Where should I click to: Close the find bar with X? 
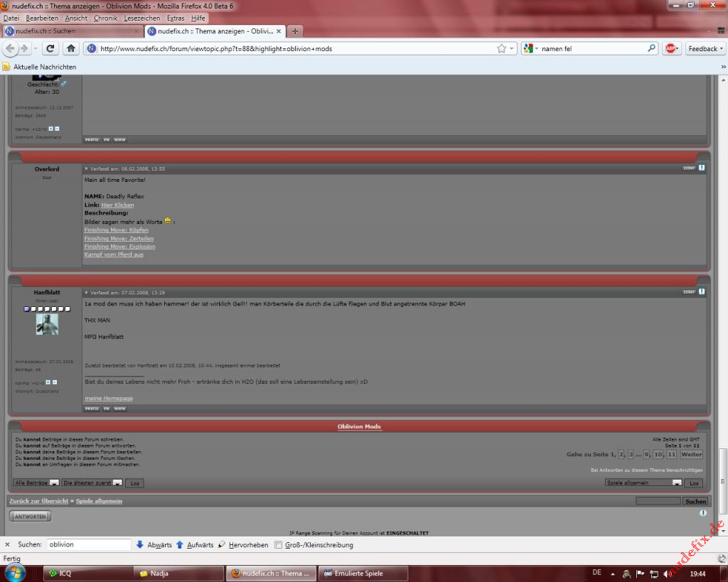tap(8, 545)
